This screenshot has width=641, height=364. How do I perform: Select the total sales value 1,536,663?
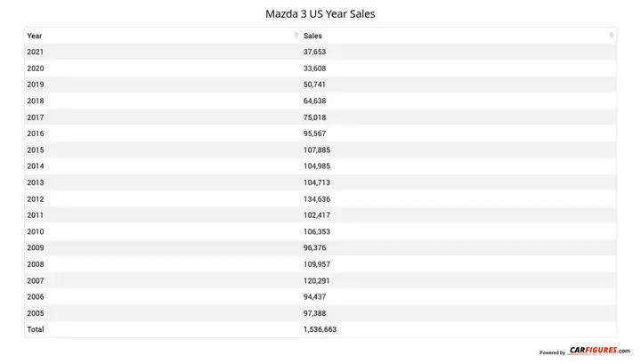tap(320, 329)
